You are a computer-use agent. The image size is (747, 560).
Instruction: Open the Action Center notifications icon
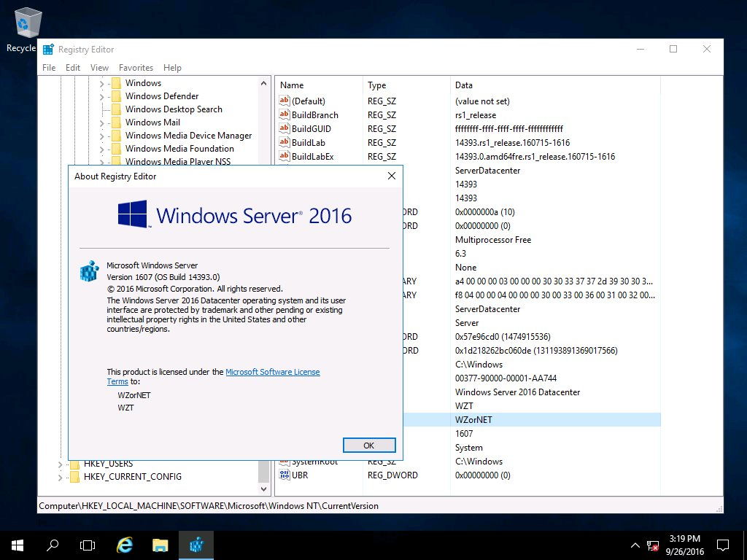pyautogui.click(x=723, y=545)
